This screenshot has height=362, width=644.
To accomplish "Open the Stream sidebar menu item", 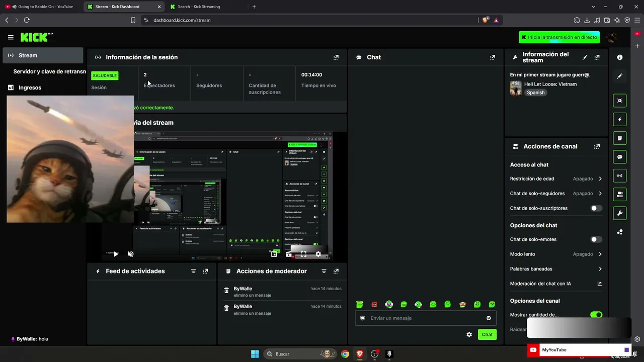I will 43,55.
